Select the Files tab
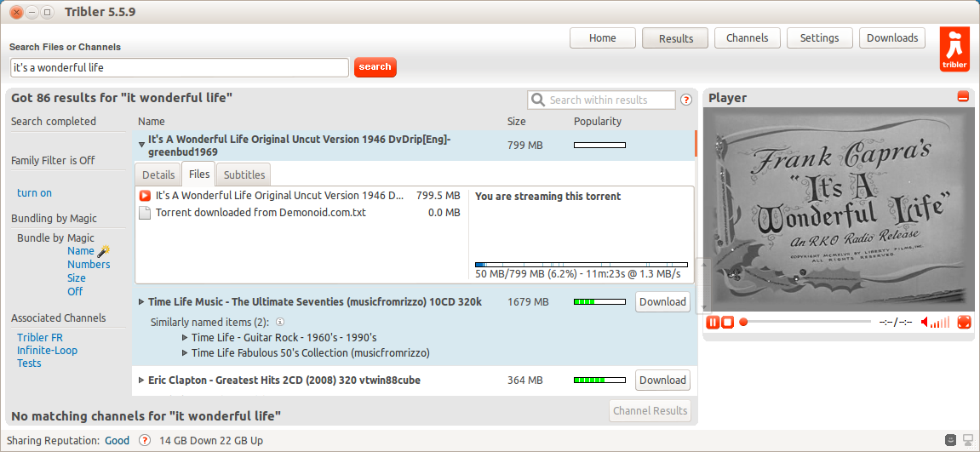The image size is (980, 452). (198, 174)
